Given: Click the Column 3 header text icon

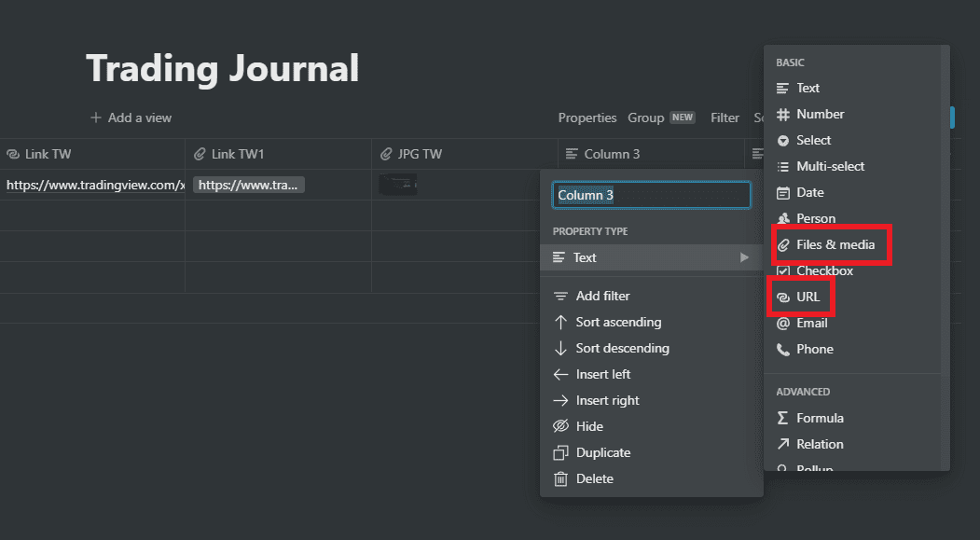Looking at the screenshot, I should 572,154.
